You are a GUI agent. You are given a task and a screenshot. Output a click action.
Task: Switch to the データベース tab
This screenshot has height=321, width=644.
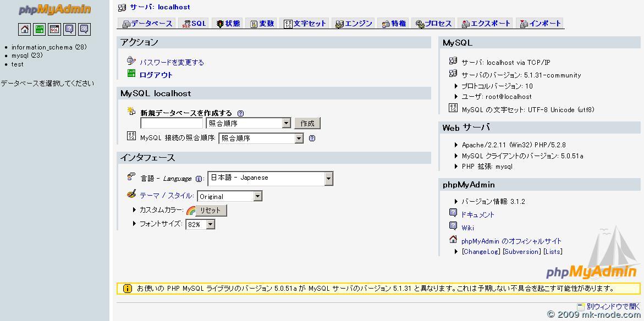click(x=147, y=24)
